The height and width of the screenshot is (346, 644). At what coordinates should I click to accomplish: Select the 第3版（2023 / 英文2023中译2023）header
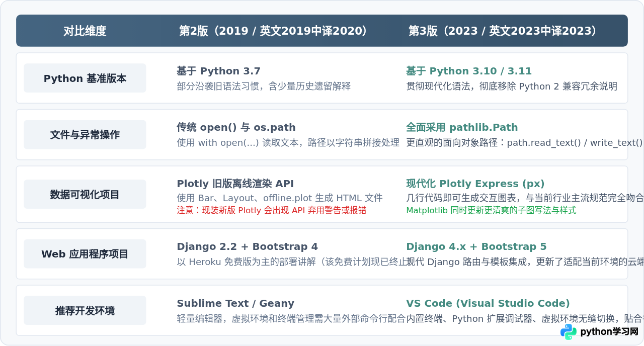point(504,31)
